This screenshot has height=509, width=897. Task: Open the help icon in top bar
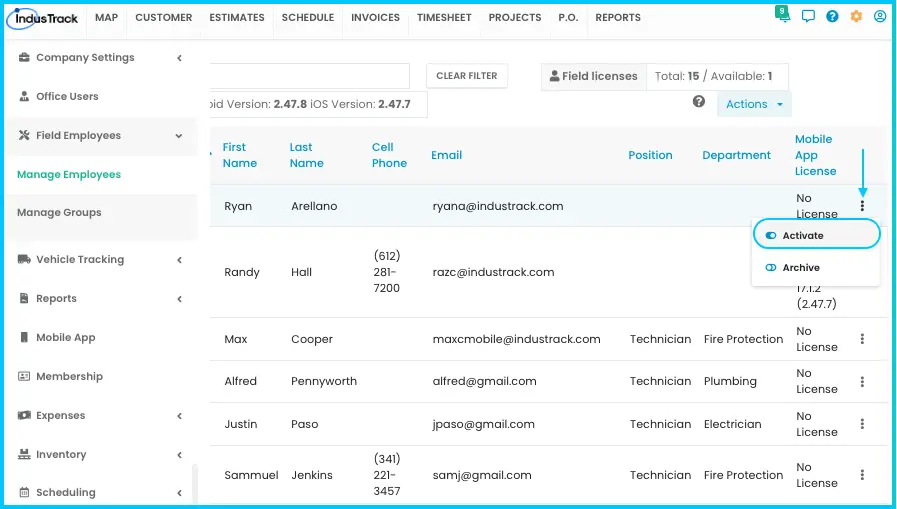tap(832, 17)
